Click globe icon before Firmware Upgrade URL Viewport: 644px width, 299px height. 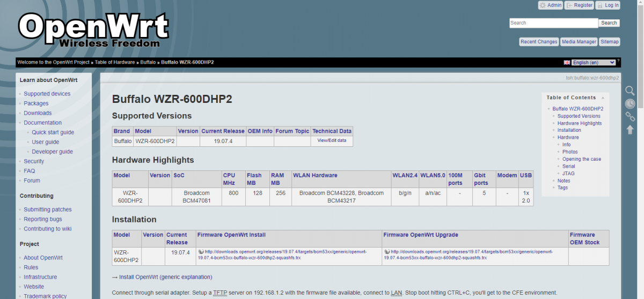click(387, 251)
